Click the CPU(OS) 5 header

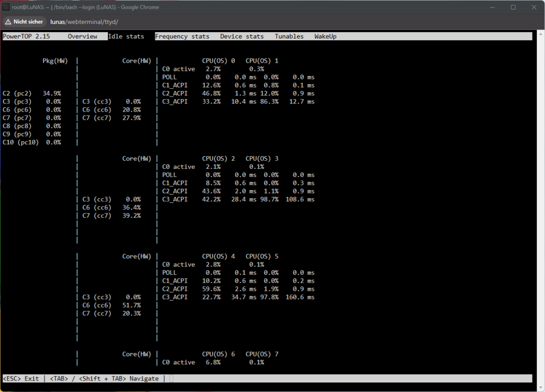click(262, 256)
